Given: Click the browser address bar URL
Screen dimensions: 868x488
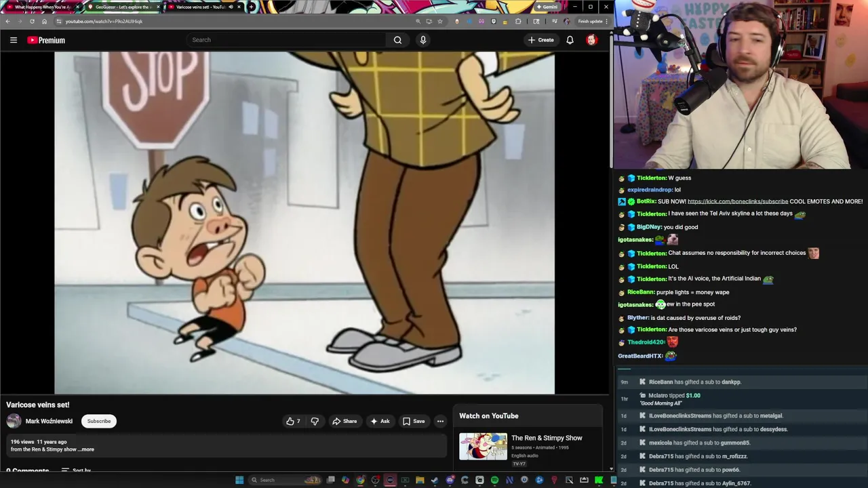Looking at the screenshot, I should point(104,21).
